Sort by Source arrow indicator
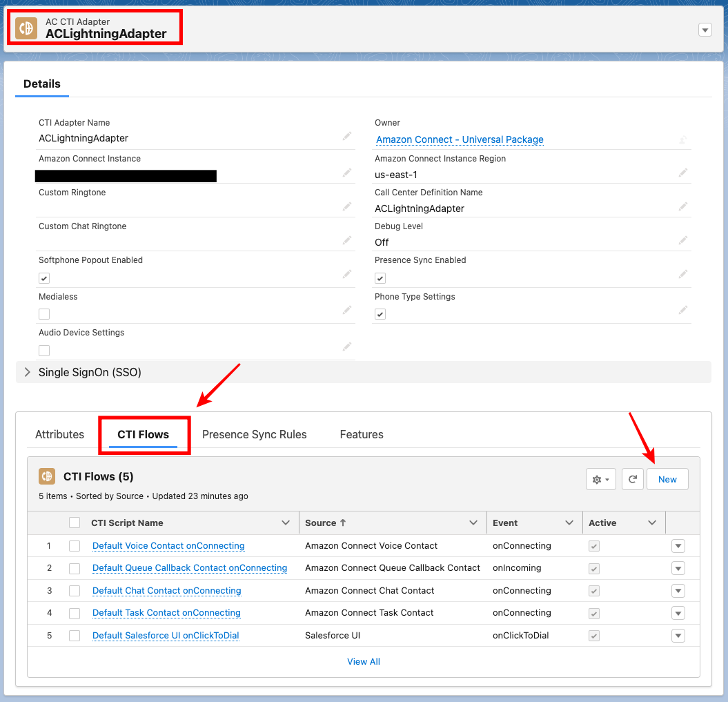This screenshot has width=728, height=702. pos(343,523)
